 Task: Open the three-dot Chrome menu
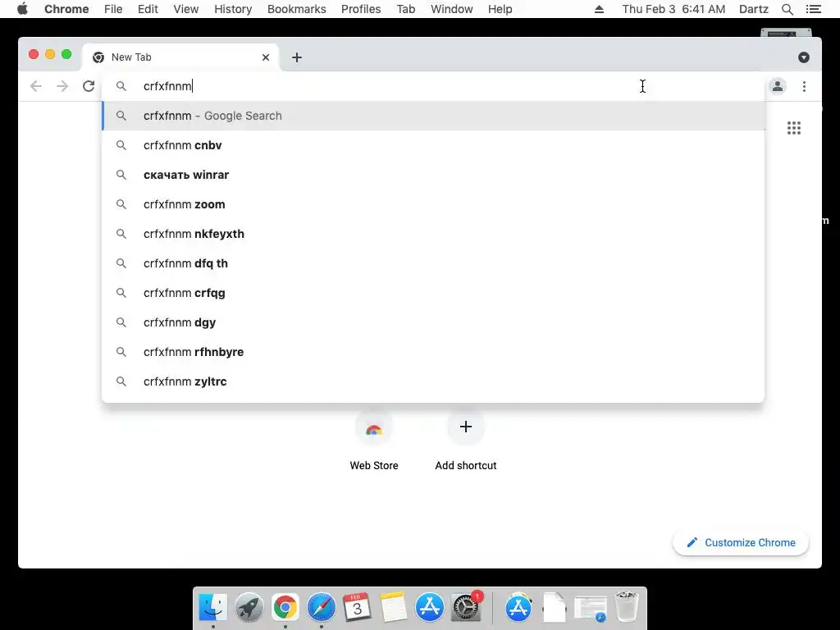804,86
